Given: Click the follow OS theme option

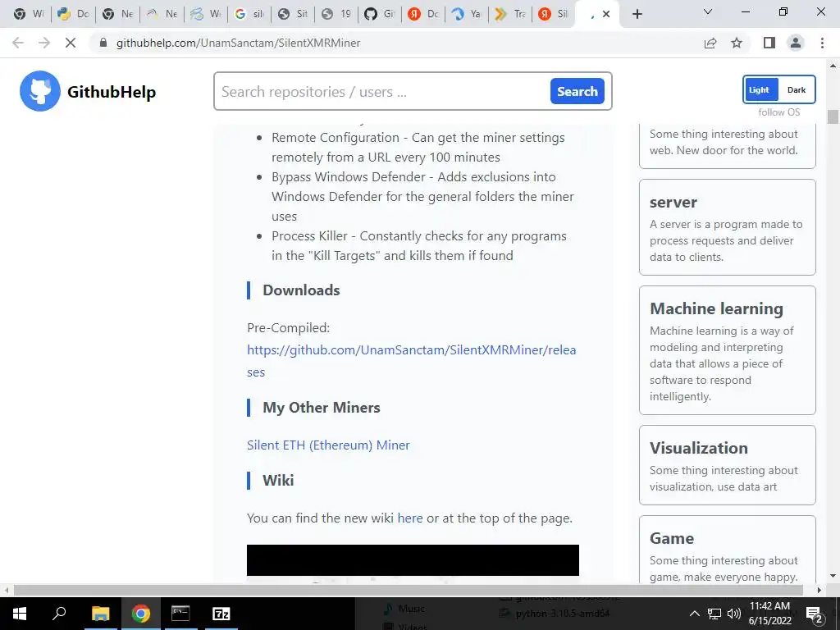Looking at the screenshot, I should tap(779, 112).
